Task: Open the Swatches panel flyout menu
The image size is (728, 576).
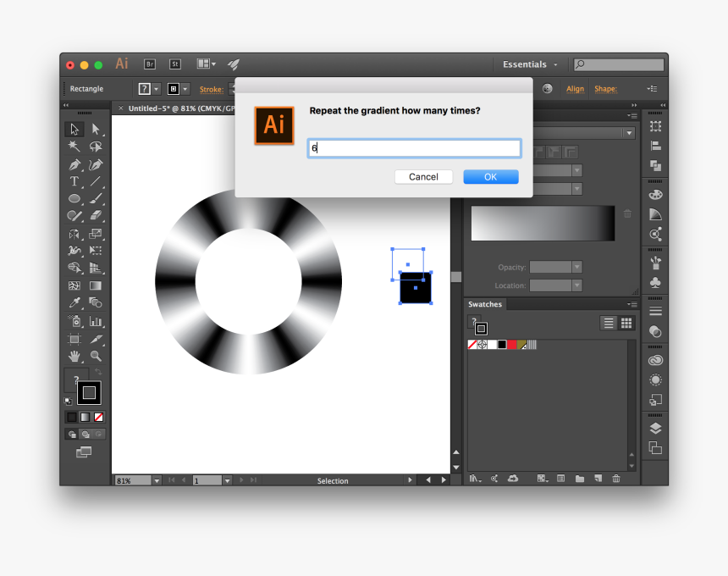Action: pyautogui.click(x=631, y=304)
